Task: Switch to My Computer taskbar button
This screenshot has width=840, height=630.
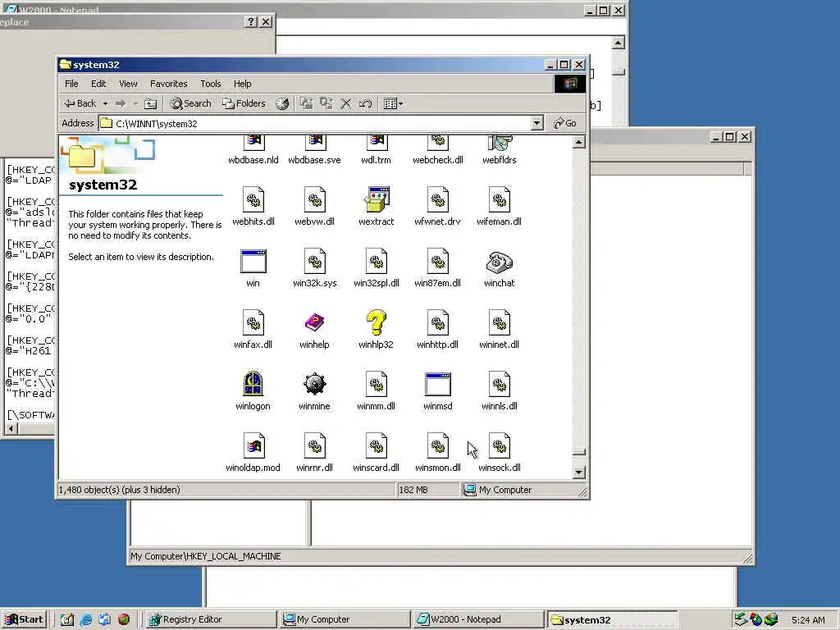Action: point(345,619)
